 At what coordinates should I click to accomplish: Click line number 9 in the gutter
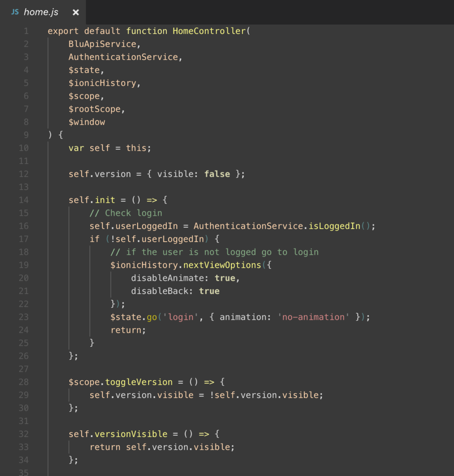pos(26,135)
